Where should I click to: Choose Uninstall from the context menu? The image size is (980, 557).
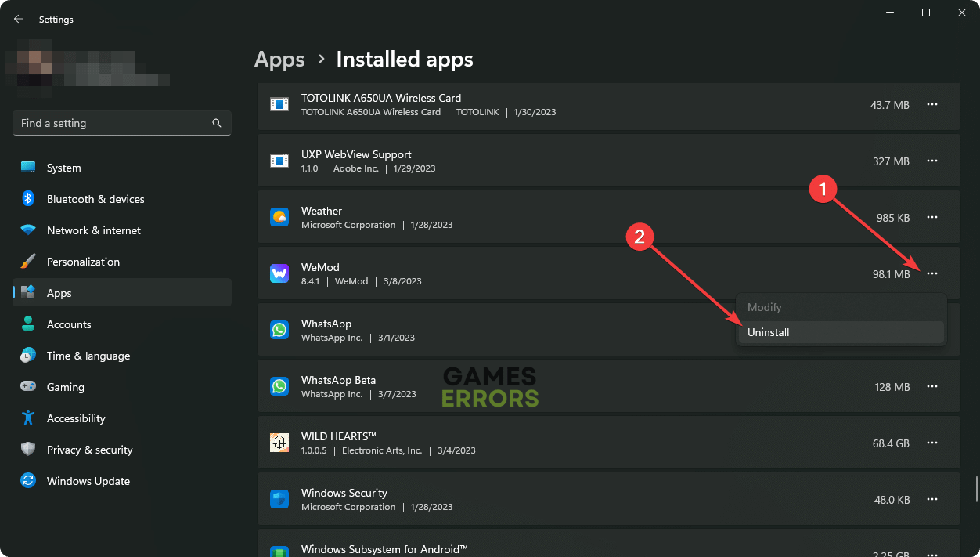[769, 332]
